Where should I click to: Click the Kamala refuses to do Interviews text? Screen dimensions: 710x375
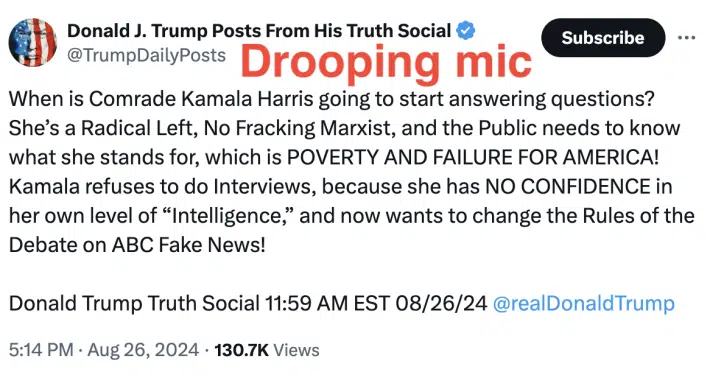pos(162,186)
